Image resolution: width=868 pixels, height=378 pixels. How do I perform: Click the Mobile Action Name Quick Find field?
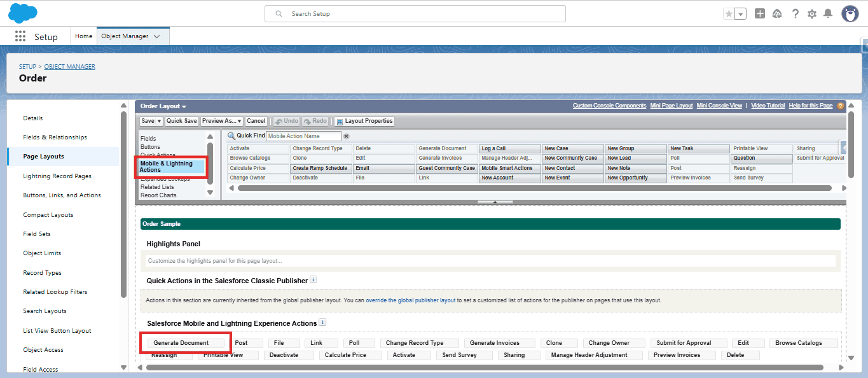(x=303, y=136)
